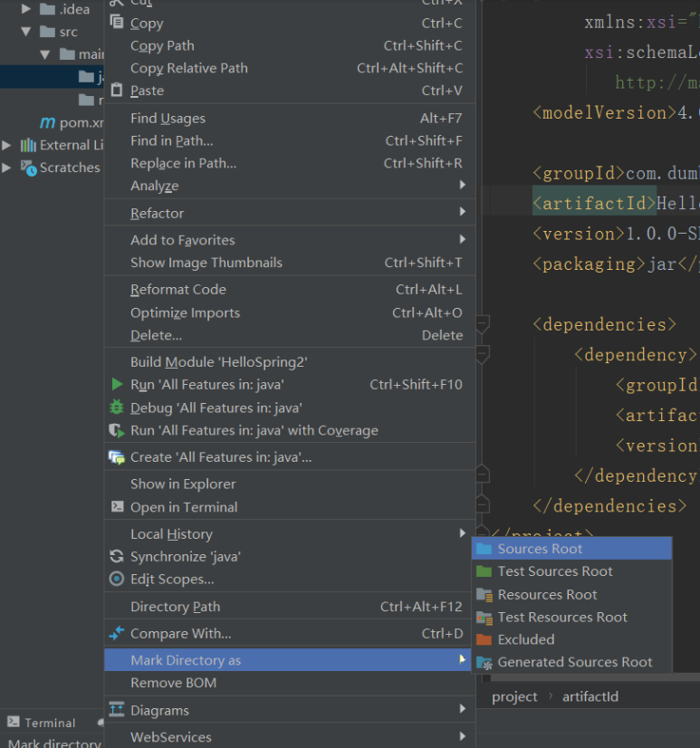Open the Local History submenu arrow
This screenshot has height=748, width=700.
click(x=462, y=532)
